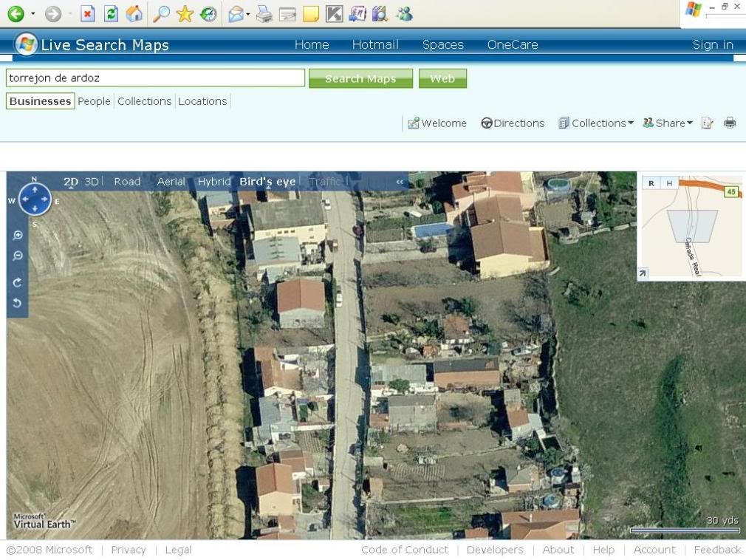Open Directions with the steering wheel icon

point(513,123)
